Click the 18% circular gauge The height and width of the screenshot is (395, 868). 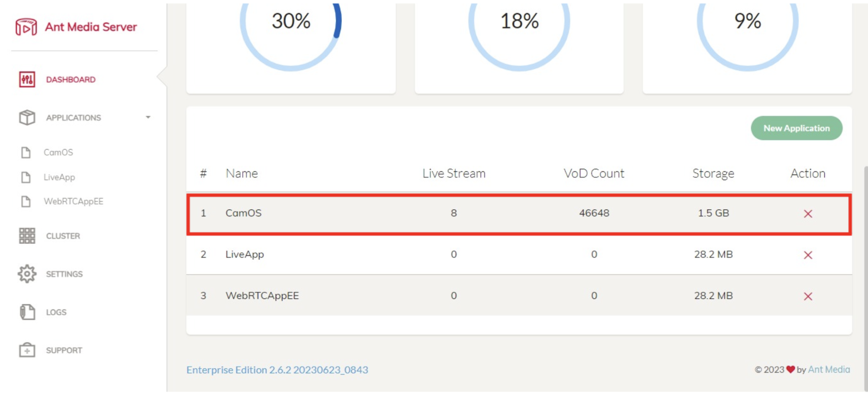point(519,22)
